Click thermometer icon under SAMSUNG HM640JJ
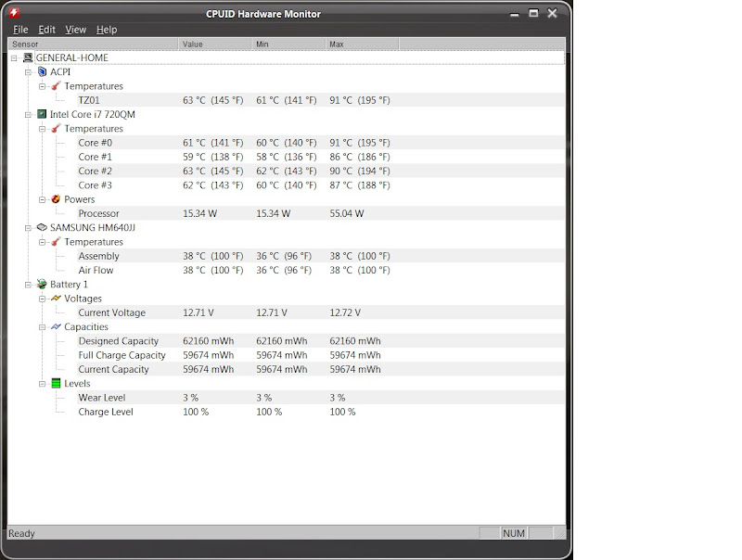Viewport: 742px width, 560px height. click(x=56, y=242)
